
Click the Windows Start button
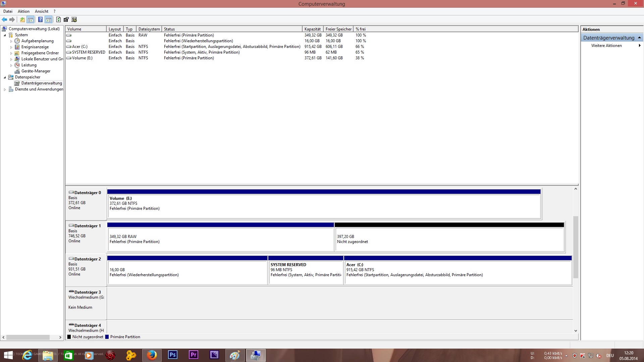click(8, 355)
